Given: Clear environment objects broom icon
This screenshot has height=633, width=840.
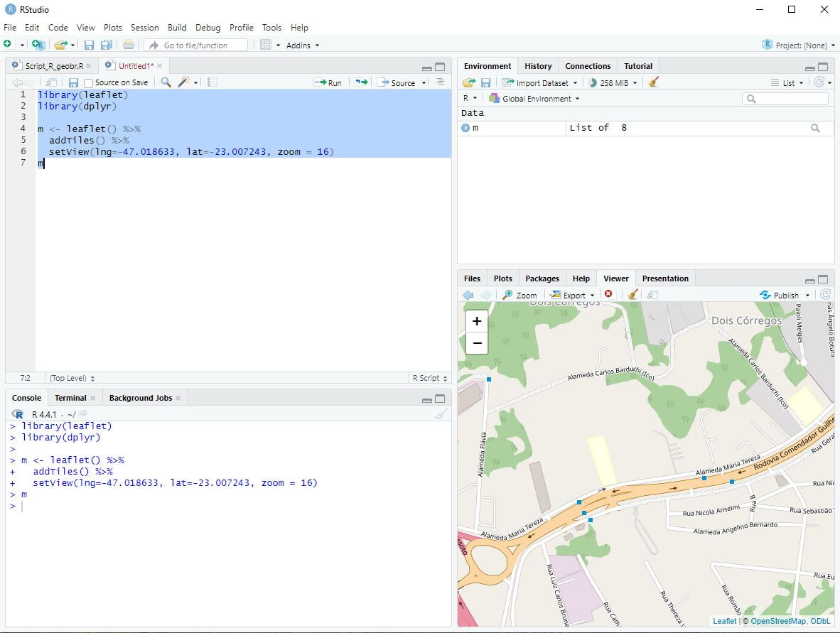Looking at the screenshot, I should (654, 82).
